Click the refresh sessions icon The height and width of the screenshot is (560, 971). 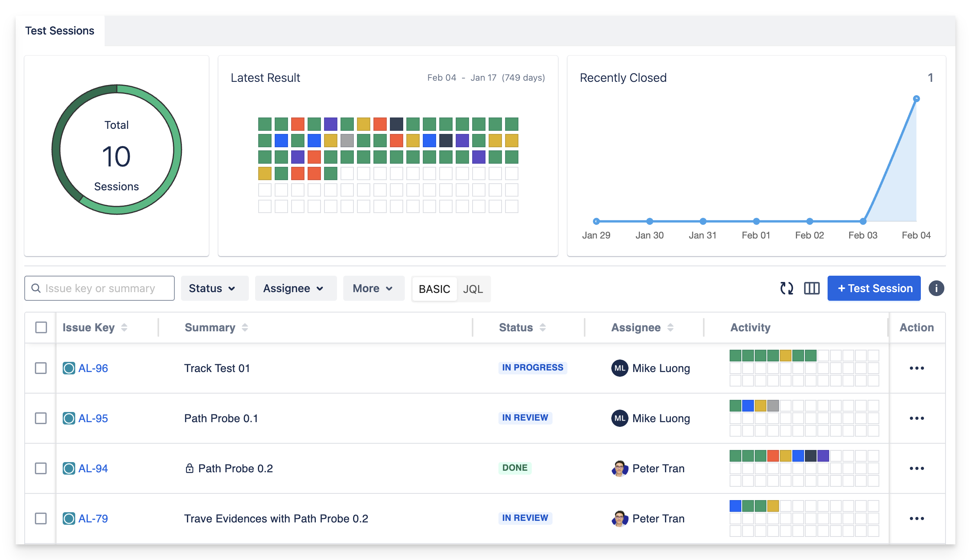pyautogui.click(x=786, y=289)
